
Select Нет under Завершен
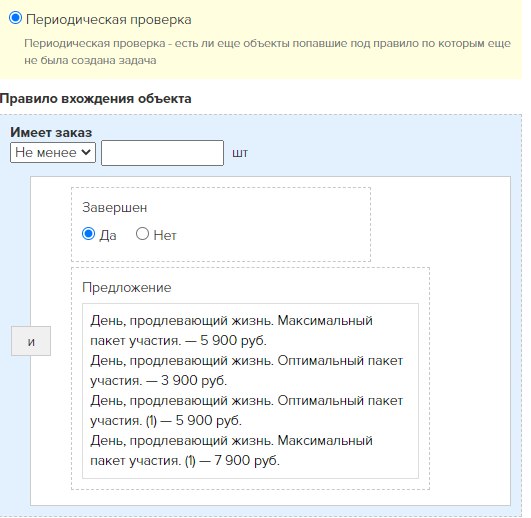[142, 234]
